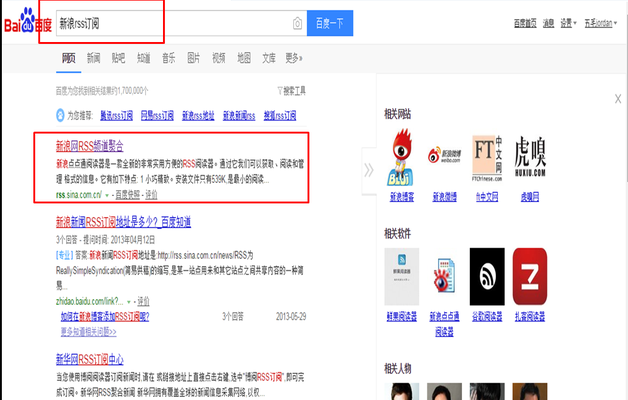Open the 新浪博客 link under related sites
This screenshot has height=400, width=628.
[x=402, y=197]
